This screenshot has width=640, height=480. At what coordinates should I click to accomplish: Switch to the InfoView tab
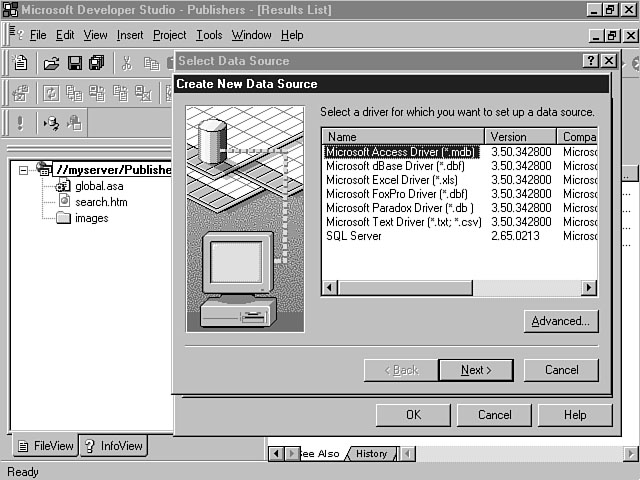pos(113,446)
